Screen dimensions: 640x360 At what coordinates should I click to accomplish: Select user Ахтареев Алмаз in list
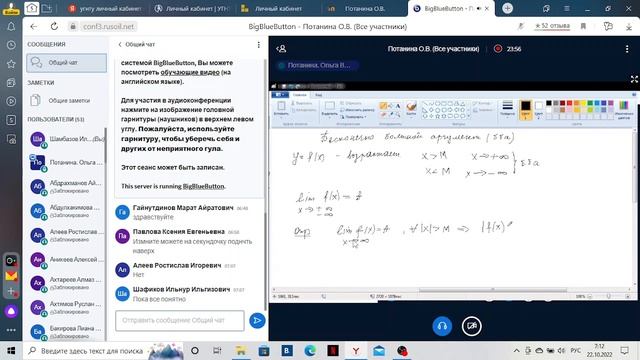[x=67, y=283]
